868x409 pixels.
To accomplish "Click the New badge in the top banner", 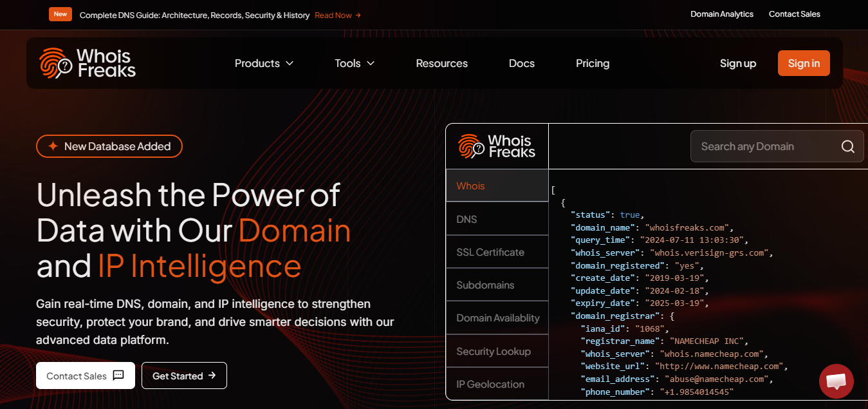I will pyautogui.click(x=60, y=14).
